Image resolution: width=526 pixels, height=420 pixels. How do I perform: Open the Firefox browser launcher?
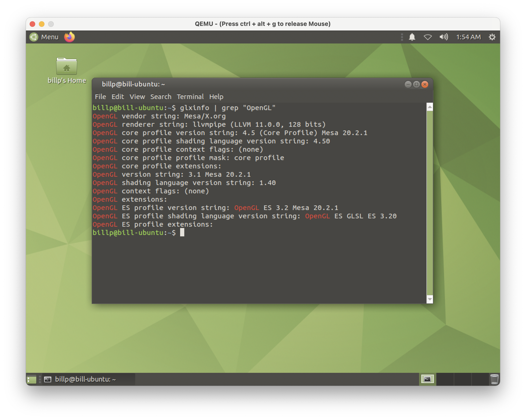[69, 37]
